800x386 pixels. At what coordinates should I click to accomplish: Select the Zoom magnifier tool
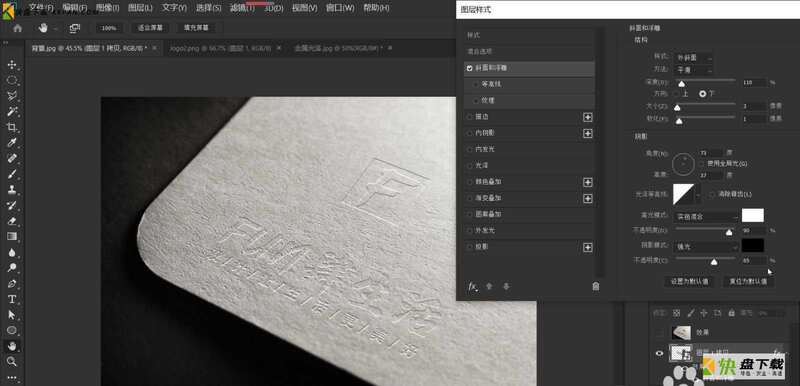click(12, 362)
